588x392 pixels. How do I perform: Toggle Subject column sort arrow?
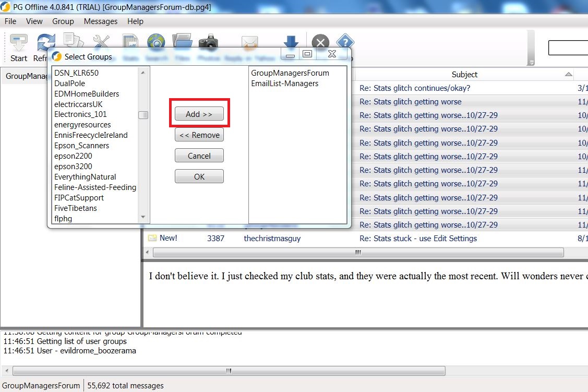click(x=569, y=74)
